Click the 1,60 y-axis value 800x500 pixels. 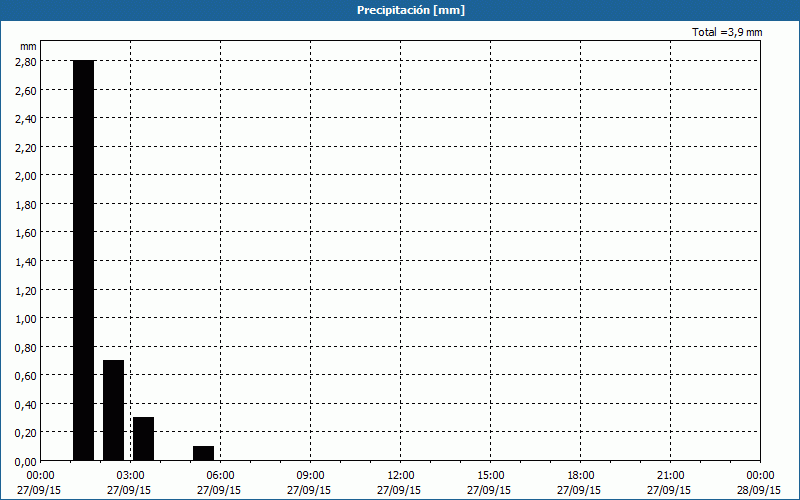pos(26,233)
